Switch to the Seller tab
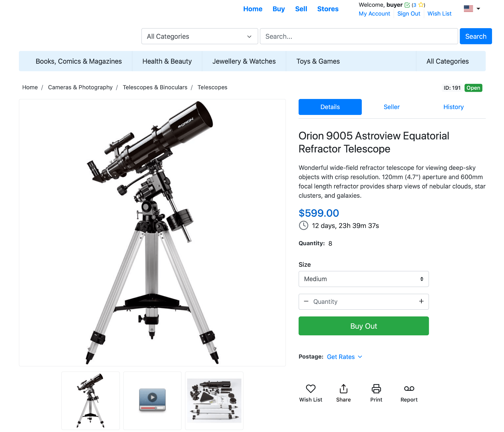 click(x=391, y=107)
